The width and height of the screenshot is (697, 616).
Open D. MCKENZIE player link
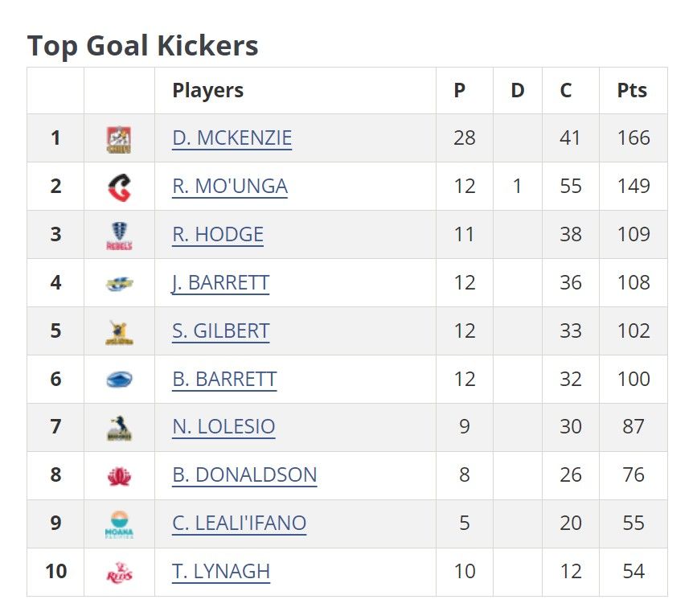click(x=232, y=138)
